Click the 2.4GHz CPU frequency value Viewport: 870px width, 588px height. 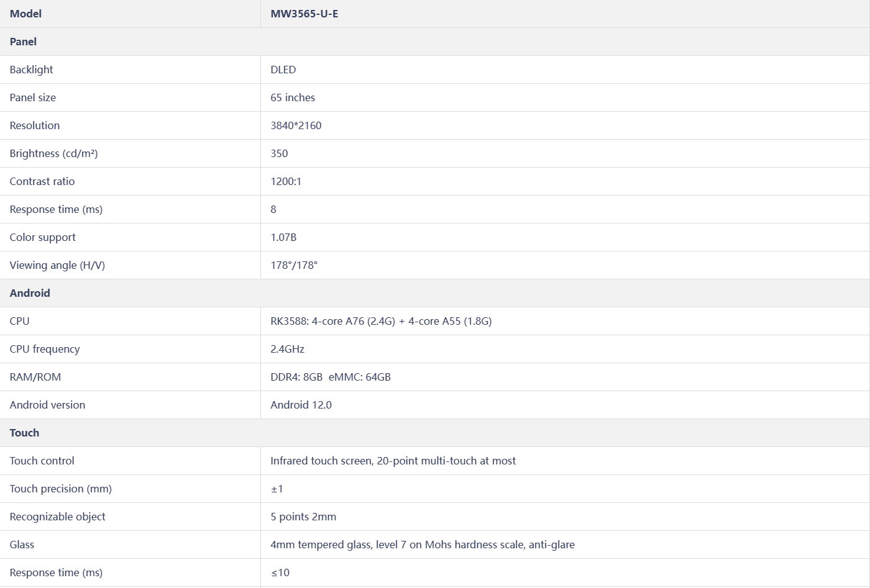[287, 349]
